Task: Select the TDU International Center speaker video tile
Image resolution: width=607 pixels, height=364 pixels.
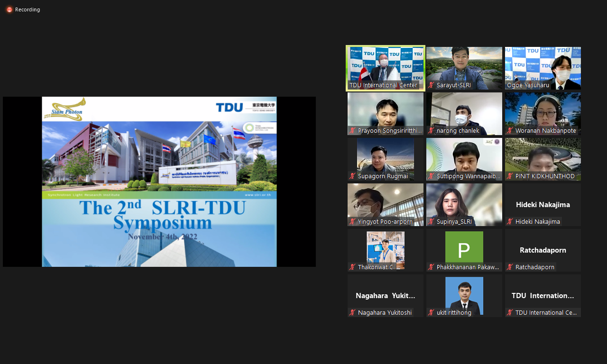Action: click(386, 68)
